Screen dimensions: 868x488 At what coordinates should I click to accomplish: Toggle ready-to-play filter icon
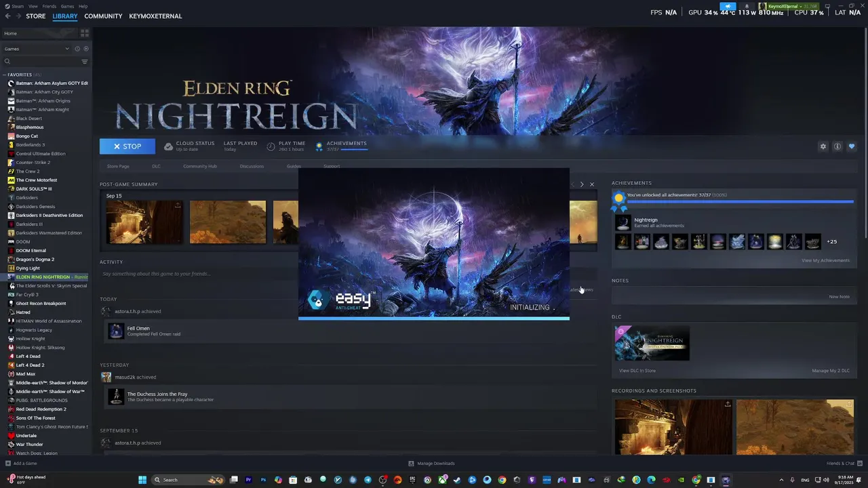coord(85,49)
